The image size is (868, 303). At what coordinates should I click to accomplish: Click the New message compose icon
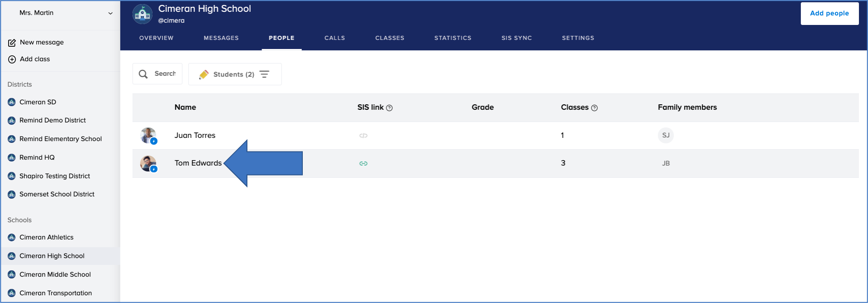tap(12, 43)
